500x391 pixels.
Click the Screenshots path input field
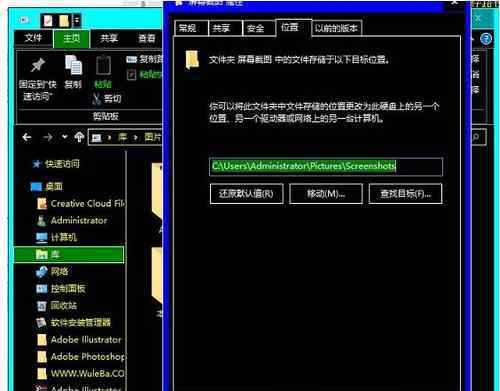tap(326, 166)
